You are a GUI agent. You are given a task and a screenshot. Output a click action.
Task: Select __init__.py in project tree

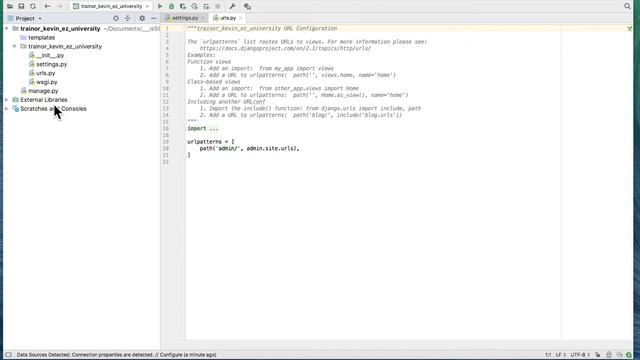click(50, 56)
